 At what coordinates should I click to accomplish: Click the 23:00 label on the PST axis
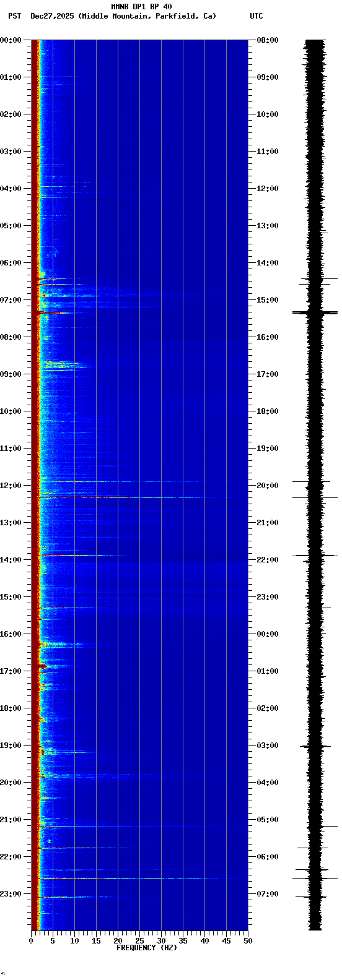point(11,894)
